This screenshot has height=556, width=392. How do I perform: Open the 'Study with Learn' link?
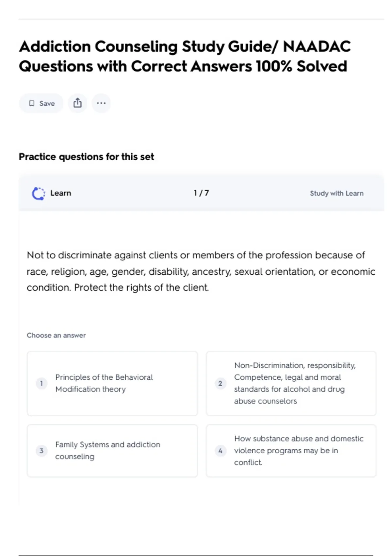pos(336,193)
